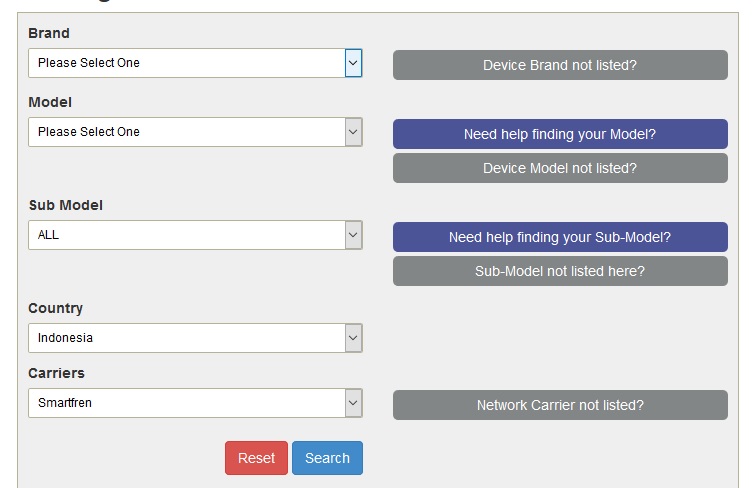The image size is (756, 488).
Task: Click the Carriers dropdown chevron arrow
Action: pyautogui.click(x=353, y=403)
